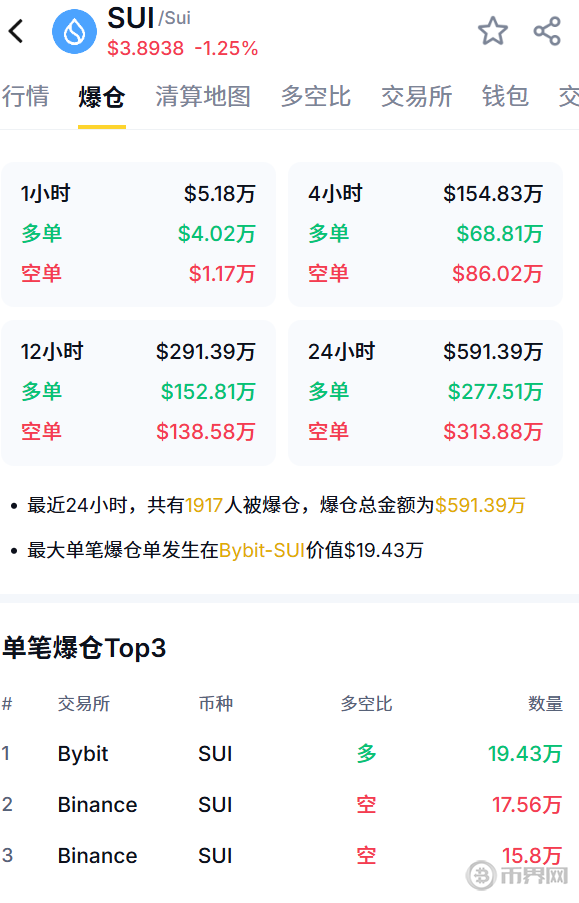Image resolution: width=579 pixels, height=903 pixels.
Task: Click the blue SUI coin logo
Action: pos(74,32)
